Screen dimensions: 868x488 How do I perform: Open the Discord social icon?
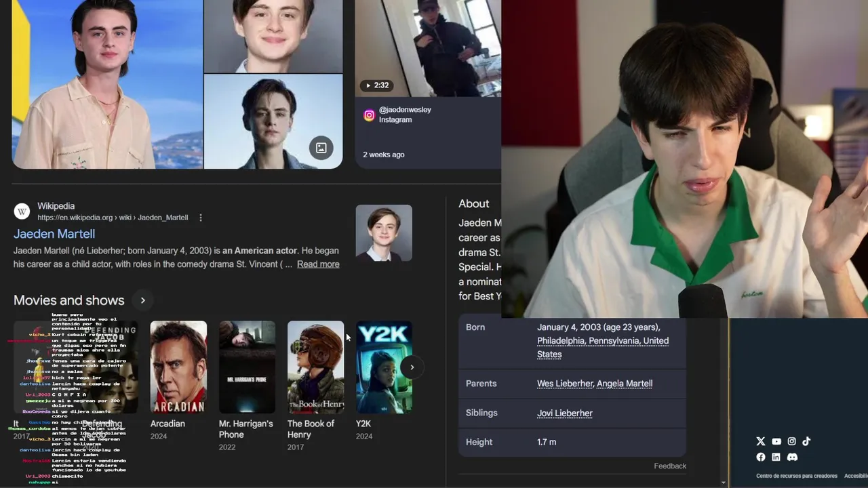click(x=792, y=457)
